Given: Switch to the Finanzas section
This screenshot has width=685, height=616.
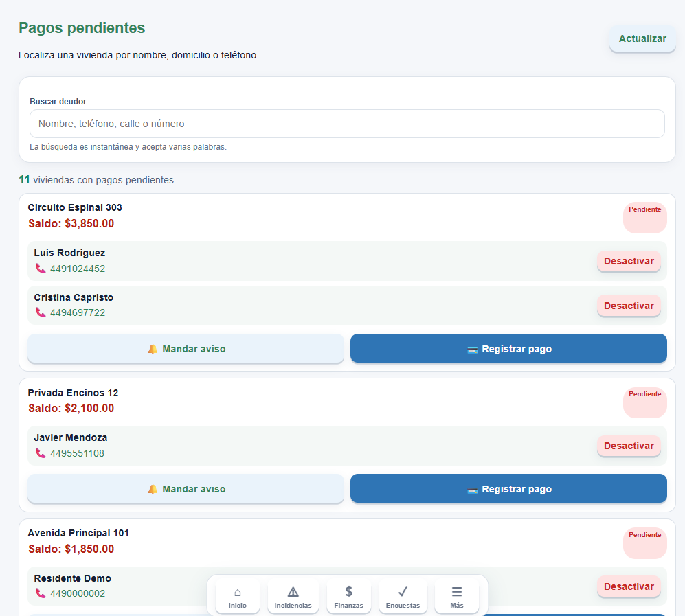Looking at the screenshot, I should (x=348, y=597).
